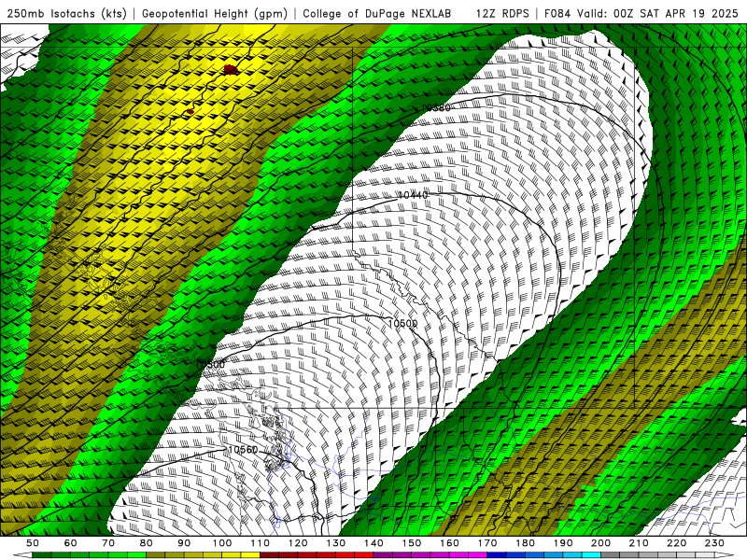The width and height of the screenshot is (747, 560).
Task: Click the 190 value on the color scale
Action: coord(563,543)
